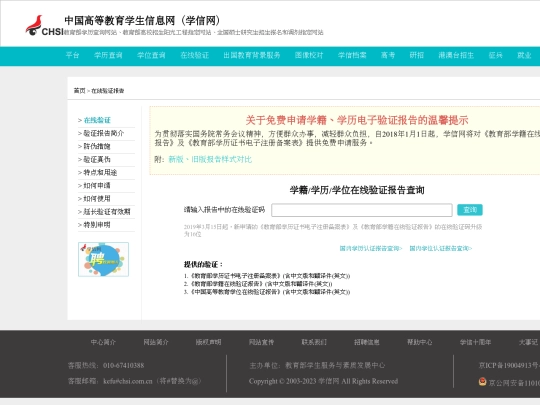
Task: Select 图像校对 in the navigation bar
Action: click(x=309, y=55)
